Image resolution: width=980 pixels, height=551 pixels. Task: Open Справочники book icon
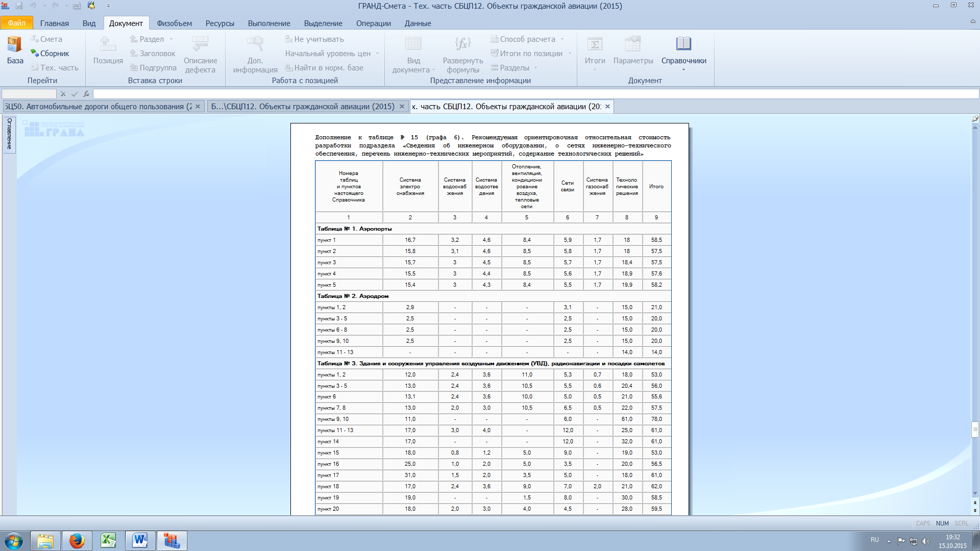tap(683, 44)
